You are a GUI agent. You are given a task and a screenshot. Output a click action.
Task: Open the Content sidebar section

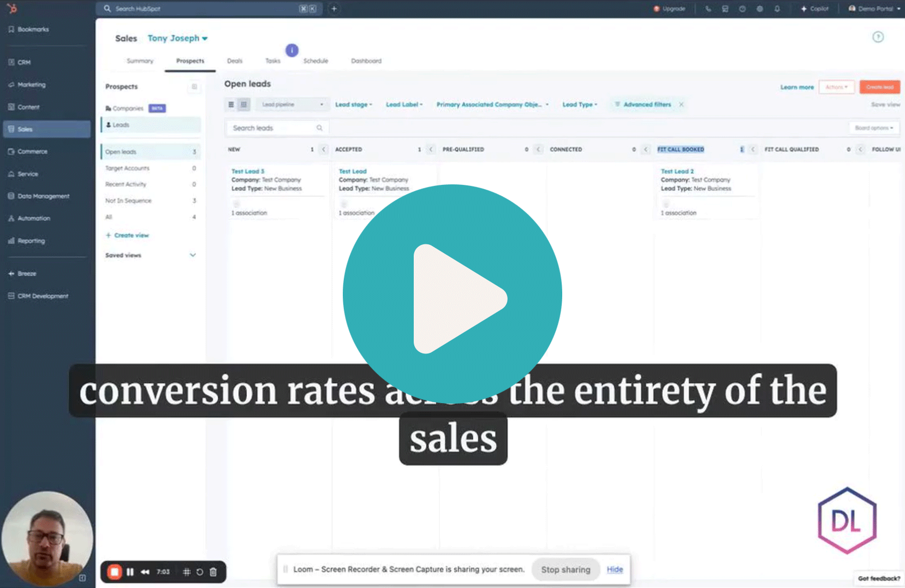24,107
